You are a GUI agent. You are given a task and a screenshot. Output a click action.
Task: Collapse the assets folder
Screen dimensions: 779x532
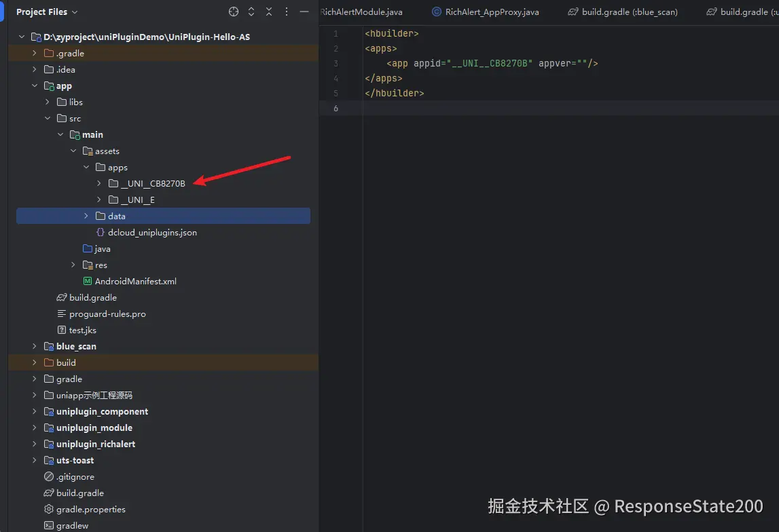point(73,151)
